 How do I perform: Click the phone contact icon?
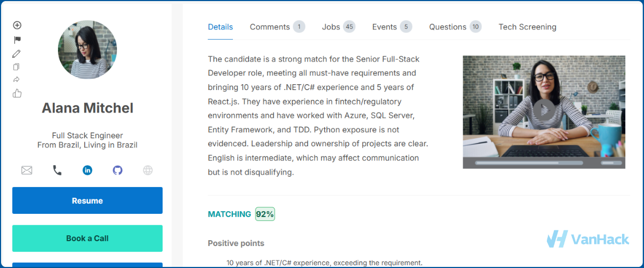pos(57,170)
